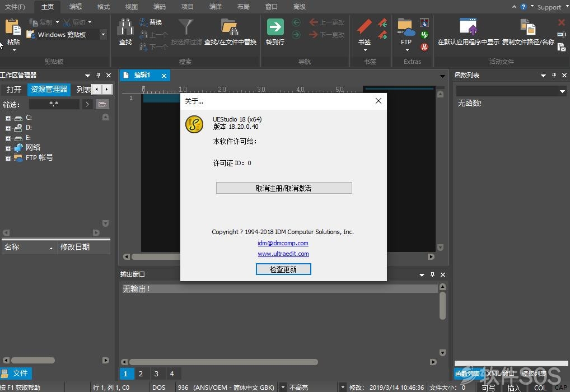The image size is (570, 392).
Task: Expand the C: drive node
Action: [x=8, y=118]
